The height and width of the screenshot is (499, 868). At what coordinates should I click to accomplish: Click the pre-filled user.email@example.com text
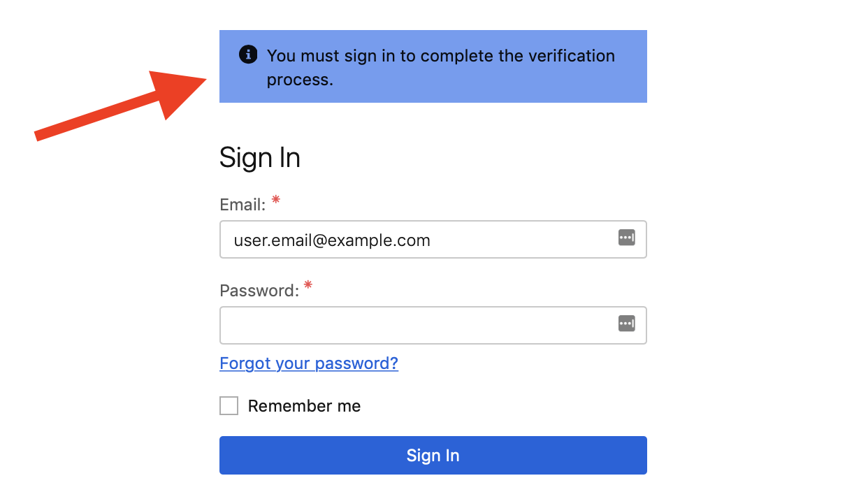click(332, 241)
